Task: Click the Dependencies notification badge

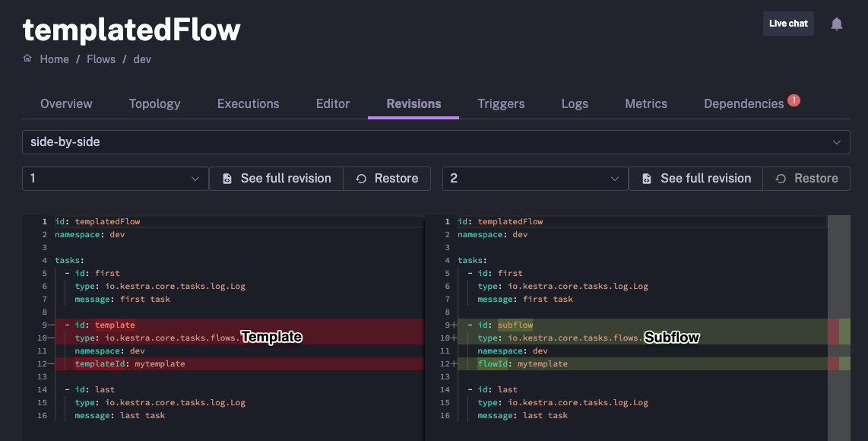Action: point(794,98)
